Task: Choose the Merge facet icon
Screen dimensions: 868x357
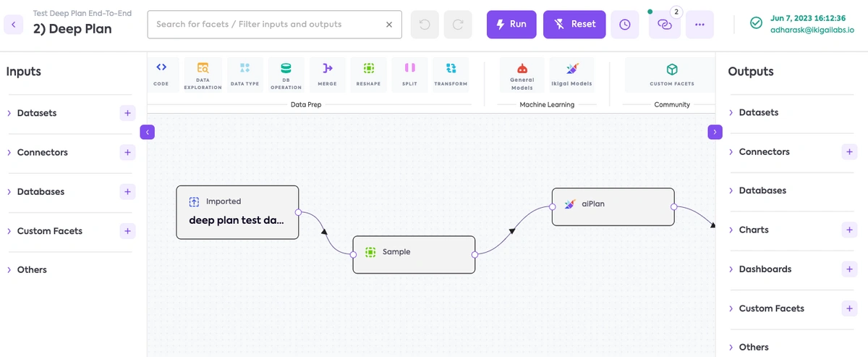Action: pyautogui.click(x=327, y=74)
